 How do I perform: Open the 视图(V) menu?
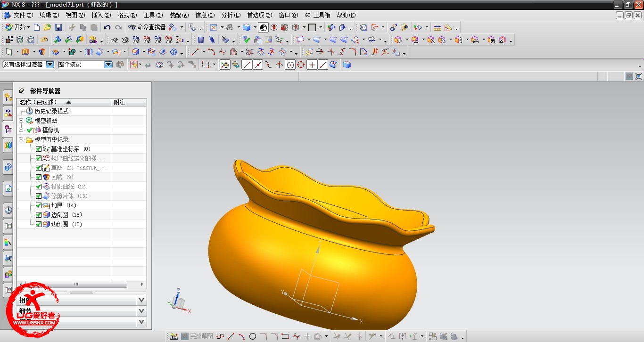[75, 15]
